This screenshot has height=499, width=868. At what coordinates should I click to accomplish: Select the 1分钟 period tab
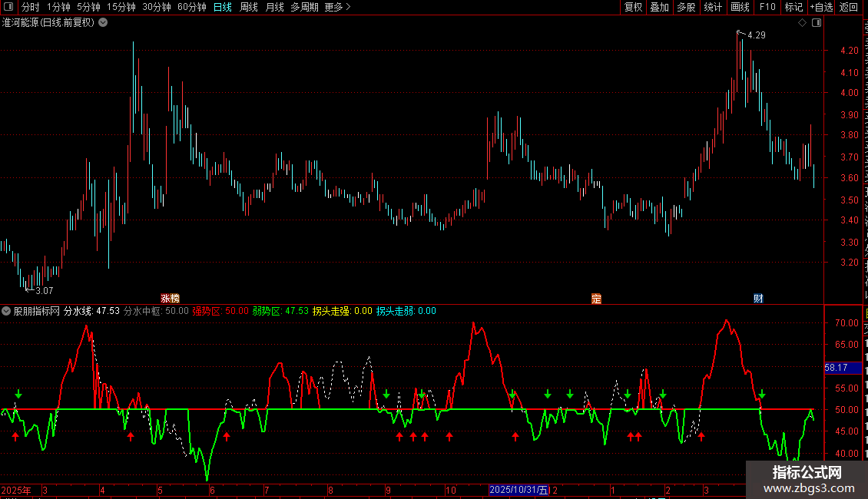point(58,7)
